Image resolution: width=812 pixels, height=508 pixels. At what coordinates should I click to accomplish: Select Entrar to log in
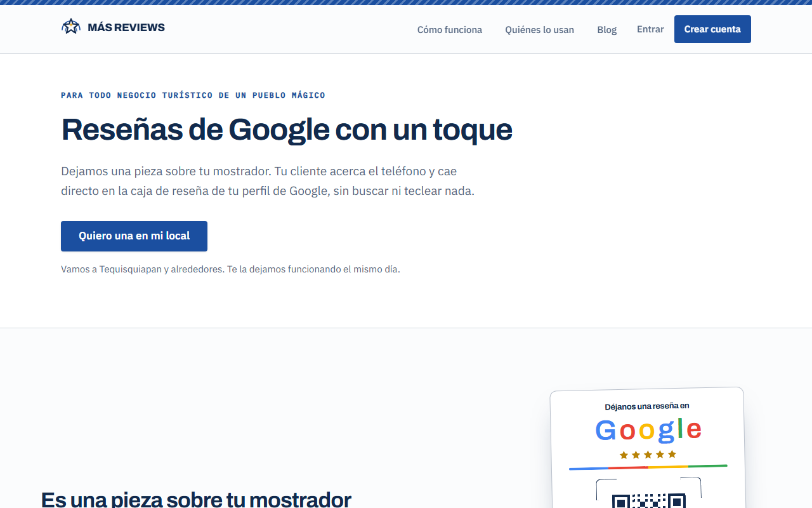pos(650,29)
